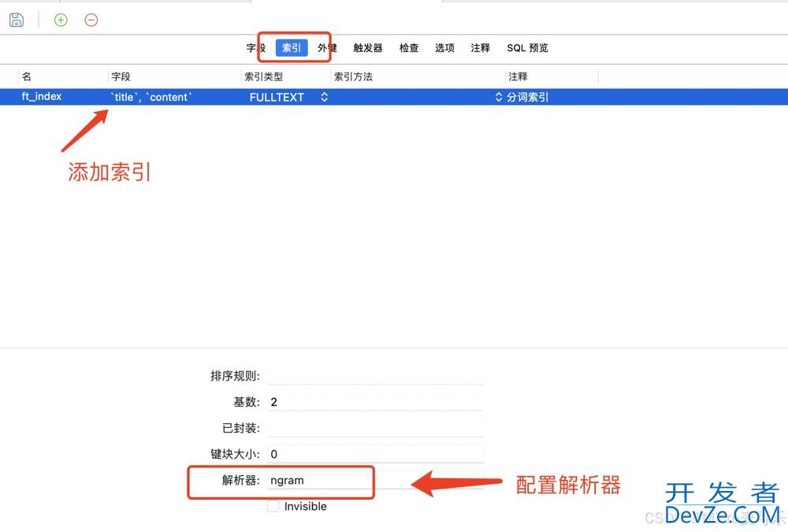The height and width of the screenshot is (532, 788).
Task: Click the save icon in toolbar
Action: 17,20
